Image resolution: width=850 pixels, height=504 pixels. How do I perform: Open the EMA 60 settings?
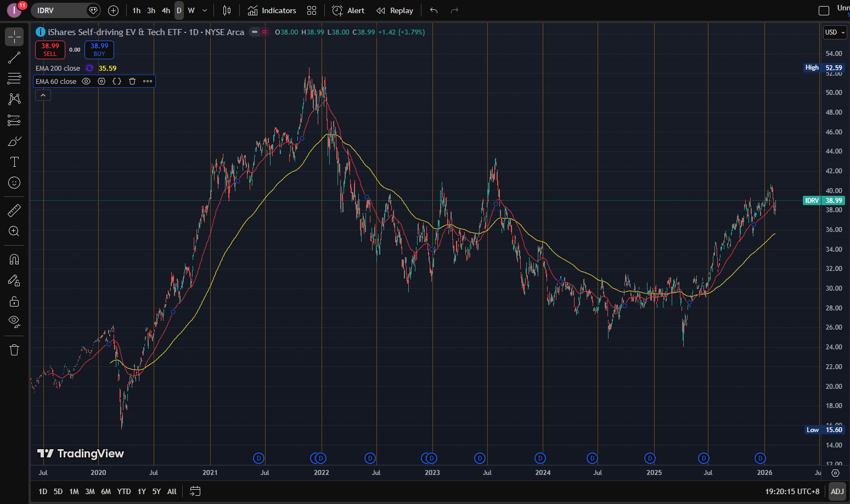[102, 81]
